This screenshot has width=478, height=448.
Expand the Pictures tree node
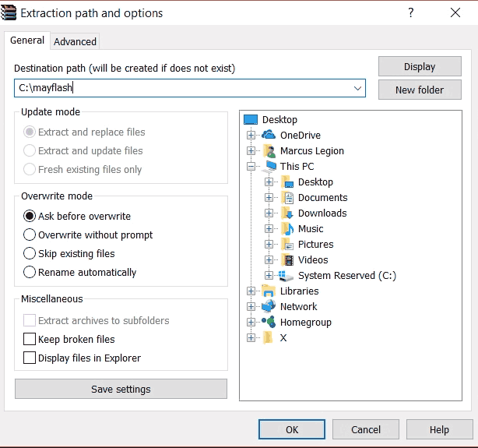click(269, 244)
